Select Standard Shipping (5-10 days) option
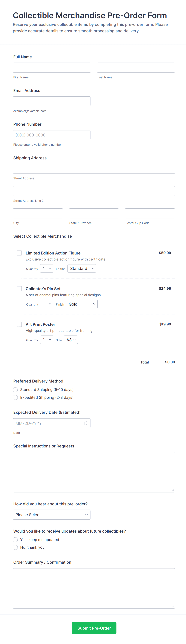186x644 pixels. [15, 390]
